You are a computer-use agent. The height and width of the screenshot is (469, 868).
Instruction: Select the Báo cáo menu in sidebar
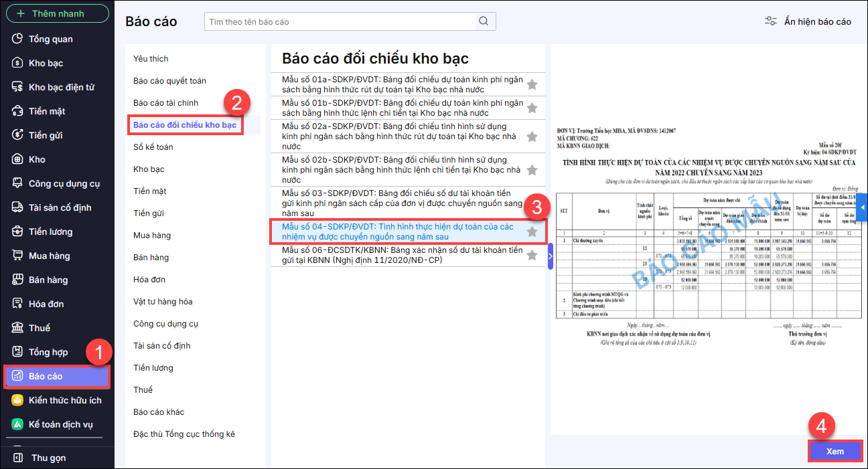[x=57, y=376]
